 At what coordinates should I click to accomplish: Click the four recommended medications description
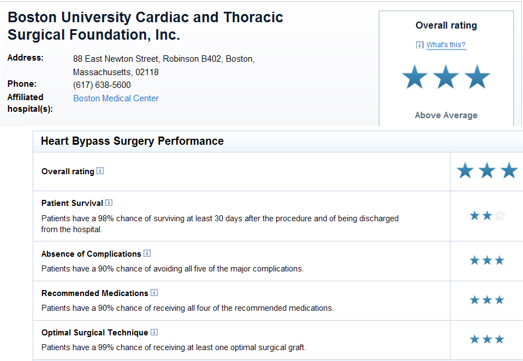[187, 308]
